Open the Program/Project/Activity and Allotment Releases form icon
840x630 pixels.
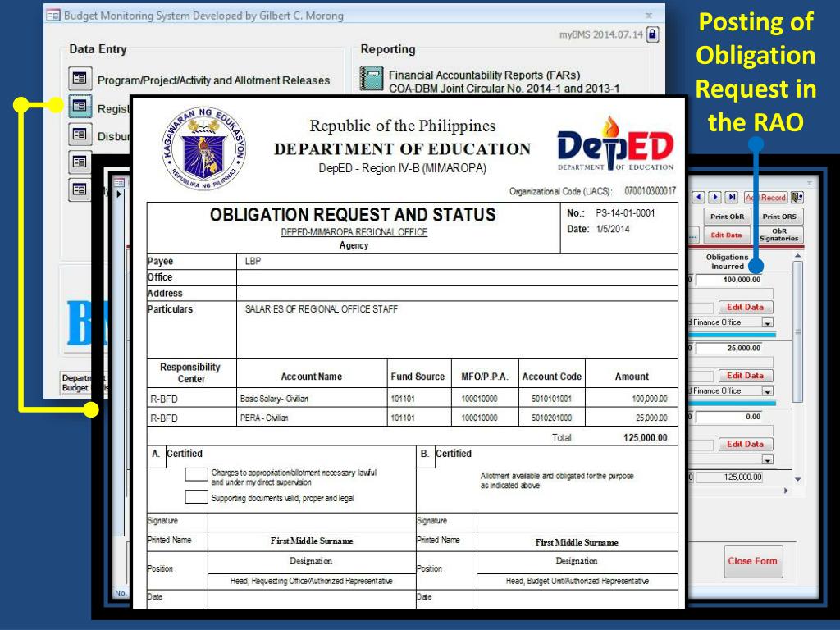click(80, 78)
